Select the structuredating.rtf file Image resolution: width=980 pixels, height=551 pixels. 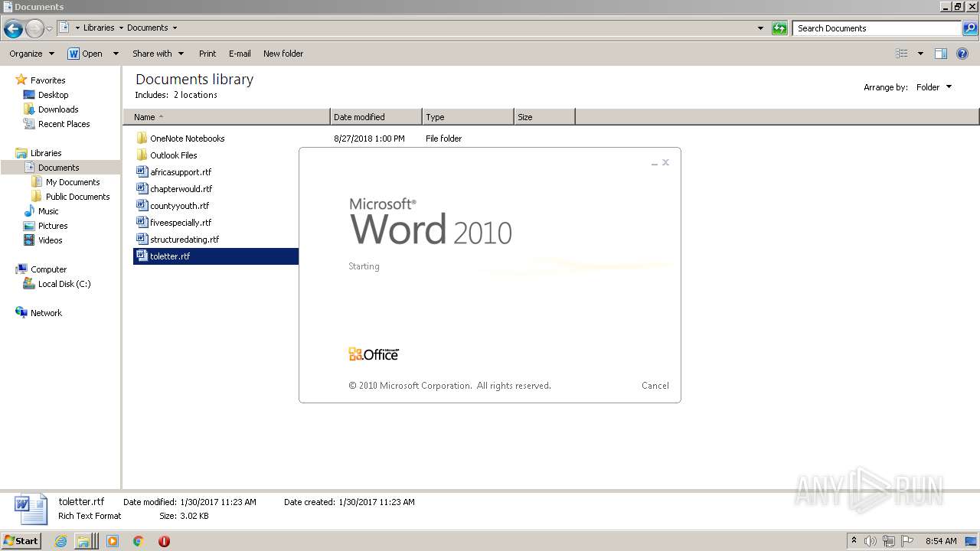click(185, 240)
